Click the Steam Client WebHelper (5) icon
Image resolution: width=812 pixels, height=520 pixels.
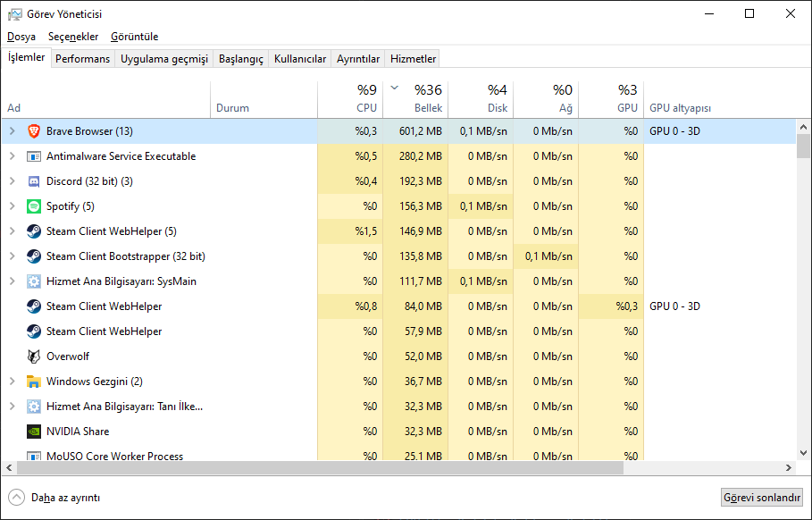click(x=34, y=231)
